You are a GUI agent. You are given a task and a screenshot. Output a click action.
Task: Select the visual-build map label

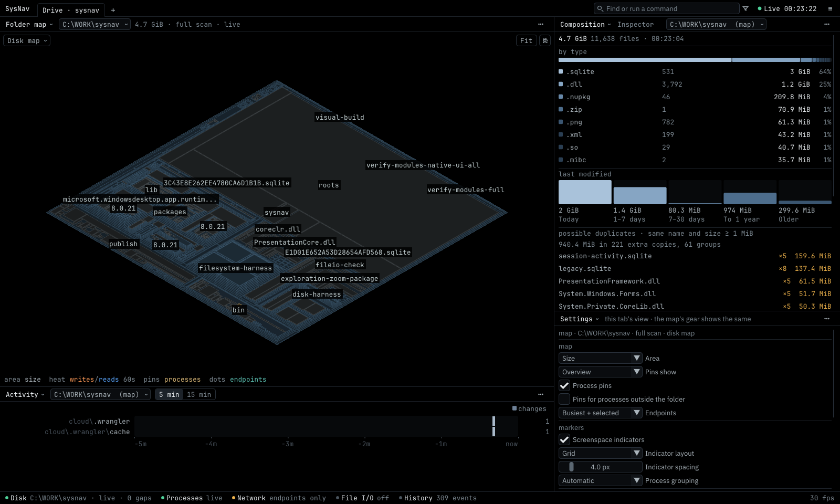(340, 117)
